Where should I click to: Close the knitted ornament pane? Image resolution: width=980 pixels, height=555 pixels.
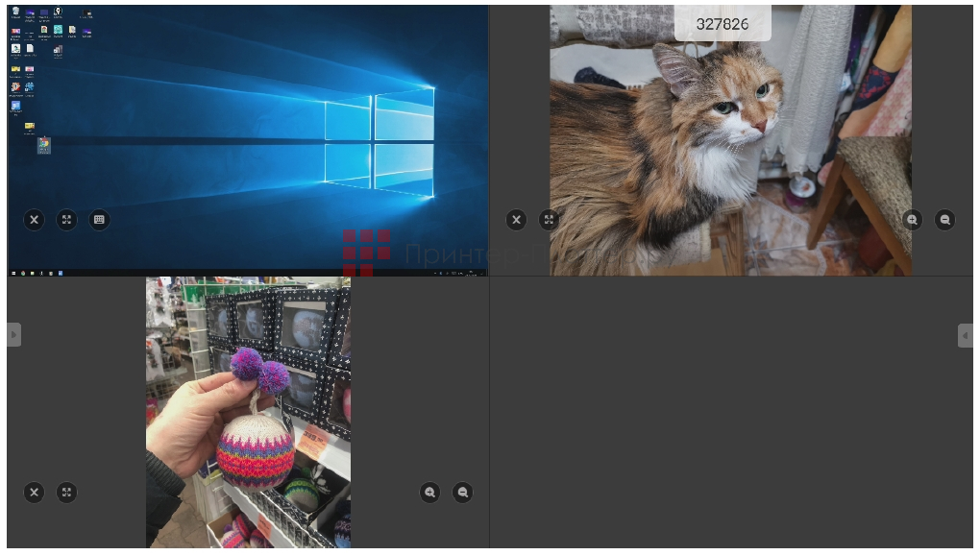point(34,493)
